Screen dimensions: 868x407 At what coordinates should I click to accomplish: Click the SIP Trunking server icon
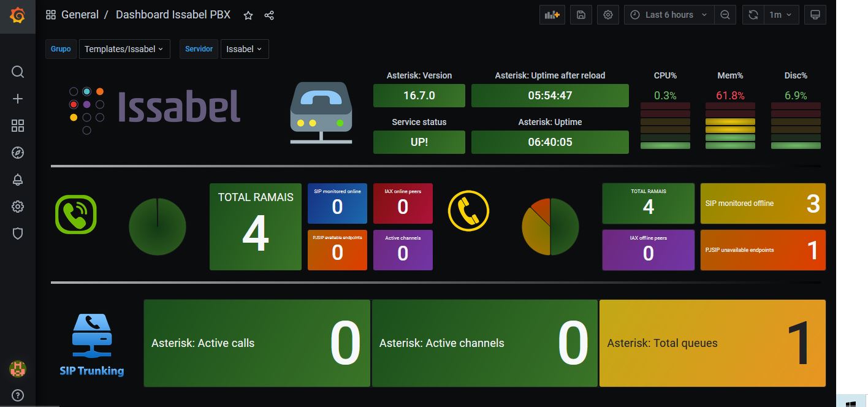(x=92, y=344)
